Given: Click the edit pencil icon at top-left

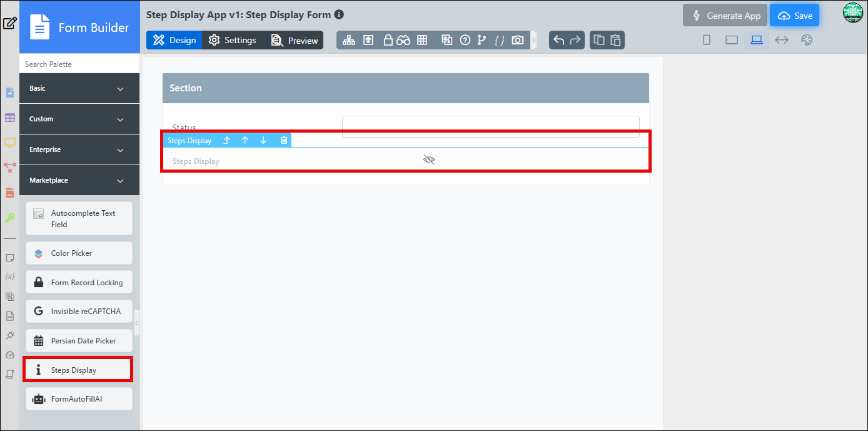Looking at the screenshot, I should pyautogui.click(x=9, y=24).
